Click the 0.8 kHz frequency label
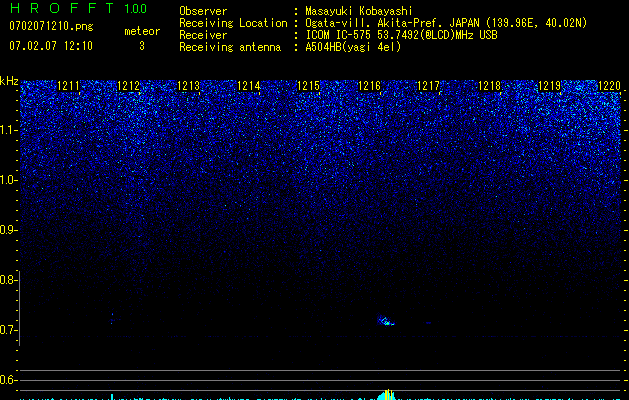The image size is (629, 400). [7, 280]
